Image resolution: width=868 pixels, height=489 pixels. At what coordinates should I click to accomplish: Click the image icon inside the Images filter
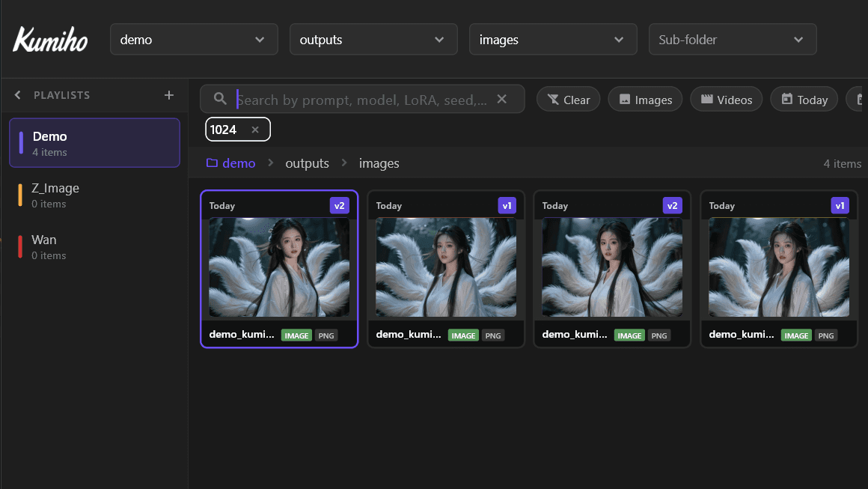coord(624,98)
